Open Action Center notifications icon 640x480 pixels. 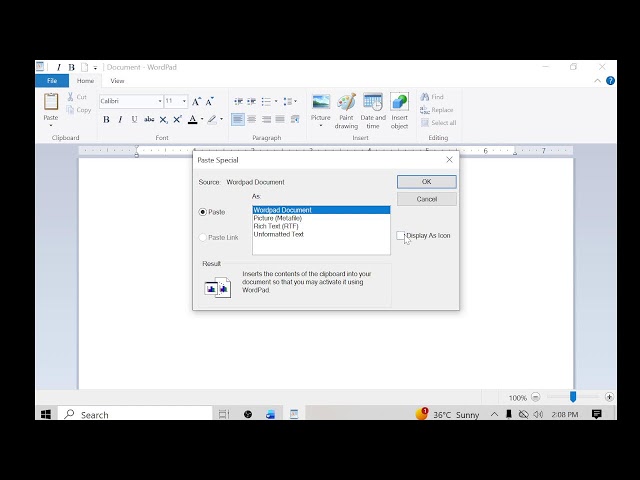596,414
